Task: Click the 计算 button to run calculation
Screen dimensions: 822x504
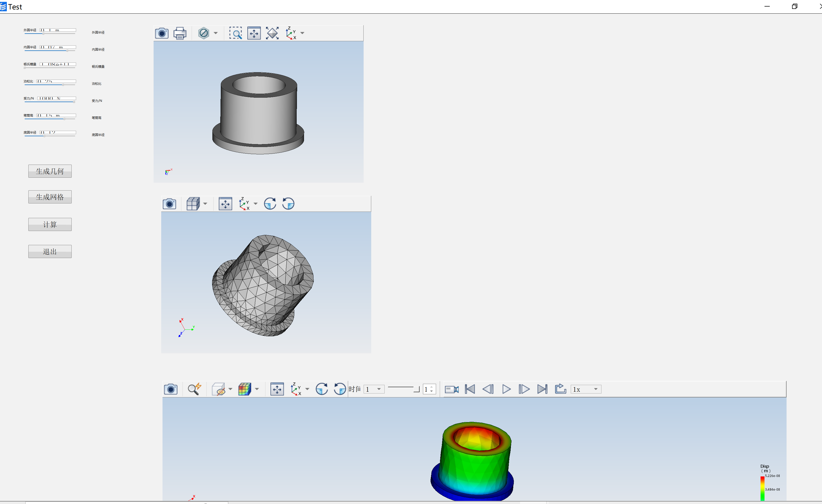Action: (50, 224)
